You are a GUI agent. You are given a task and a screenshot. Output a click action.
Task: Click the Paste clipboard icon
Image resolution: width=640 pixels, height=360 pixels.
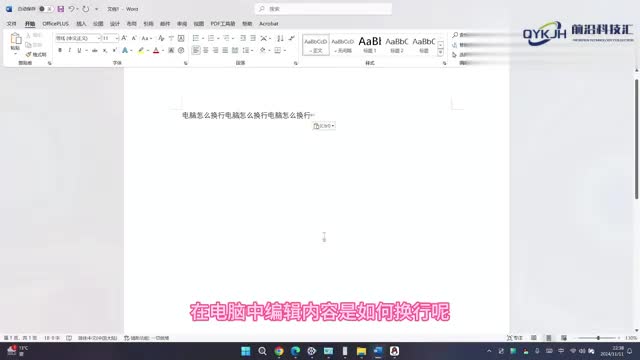point(16,39)
